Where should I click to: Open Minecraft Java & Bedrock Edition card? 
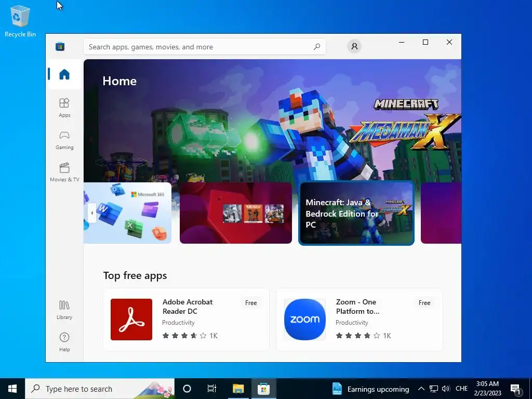[x=356, y=213]
